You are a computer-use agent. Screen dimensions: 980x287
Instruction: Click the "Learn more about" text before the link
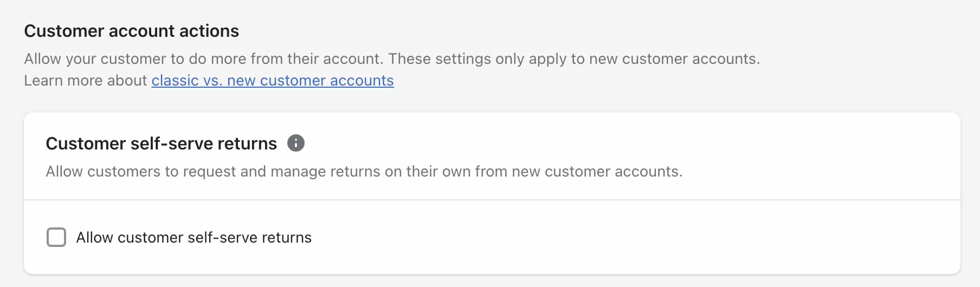86,80
